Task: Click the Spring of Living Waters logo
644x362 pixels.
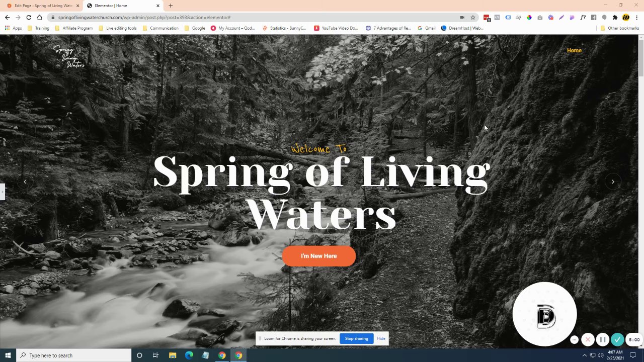Action: coord(69,56)
